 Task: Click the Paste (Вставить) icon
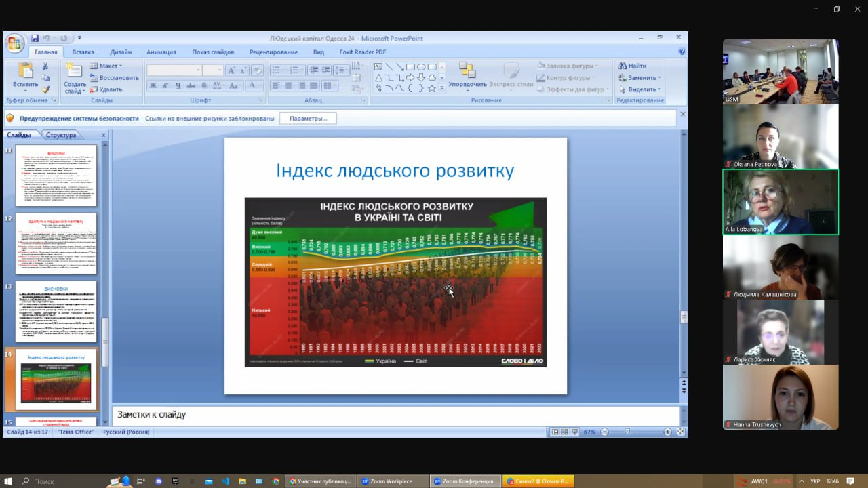[25, 71]
